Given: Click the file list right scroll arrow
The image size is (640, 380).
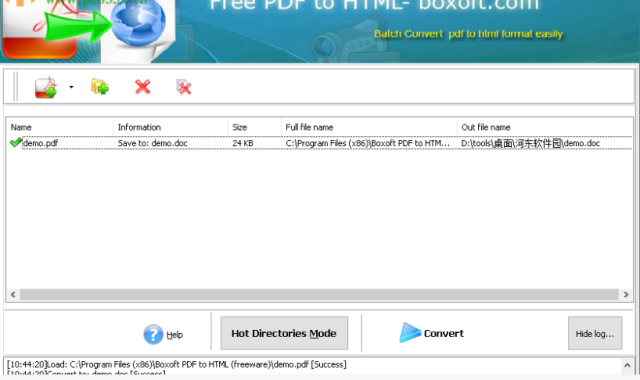Looking at the screenshot, I should tap(626, 294).
